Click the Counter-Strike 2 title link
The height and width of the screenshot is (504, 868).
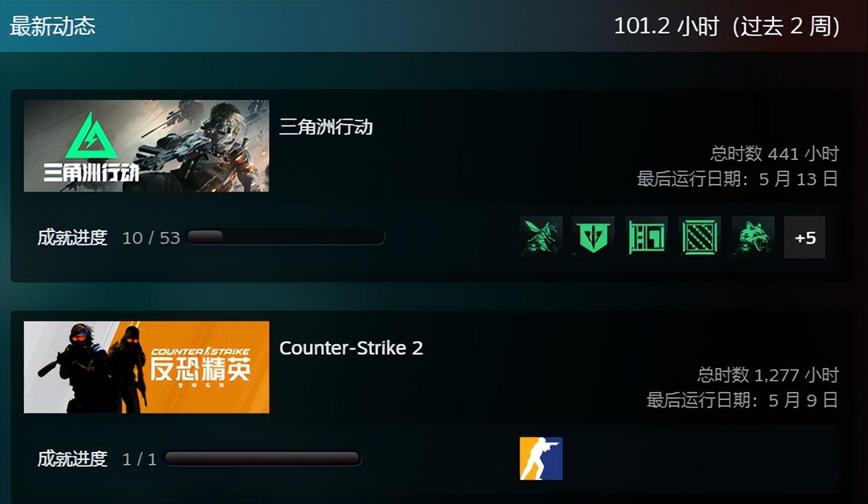click(351, 348)
